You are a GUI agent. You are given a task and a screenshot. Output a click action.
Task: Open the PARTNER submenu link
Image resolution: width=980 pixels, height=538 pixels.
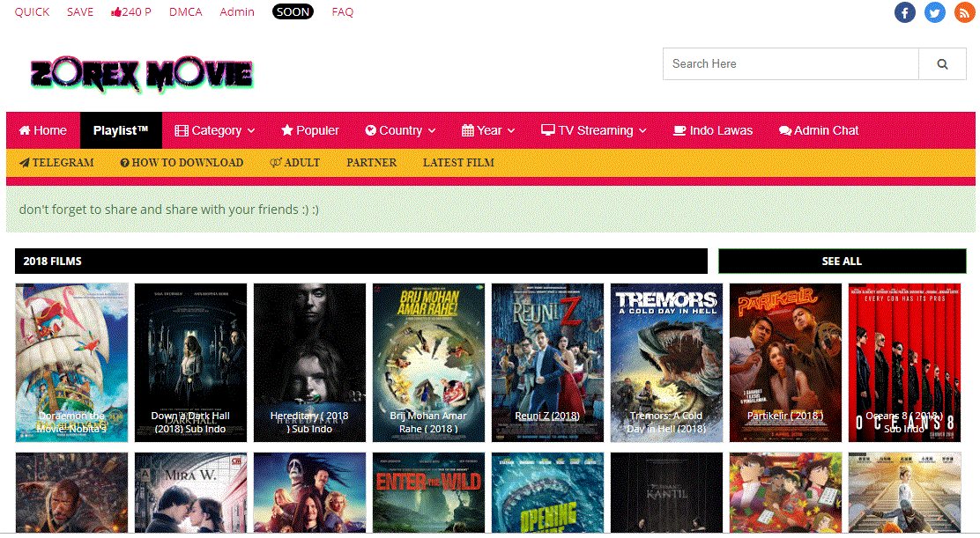coord(371,163)
